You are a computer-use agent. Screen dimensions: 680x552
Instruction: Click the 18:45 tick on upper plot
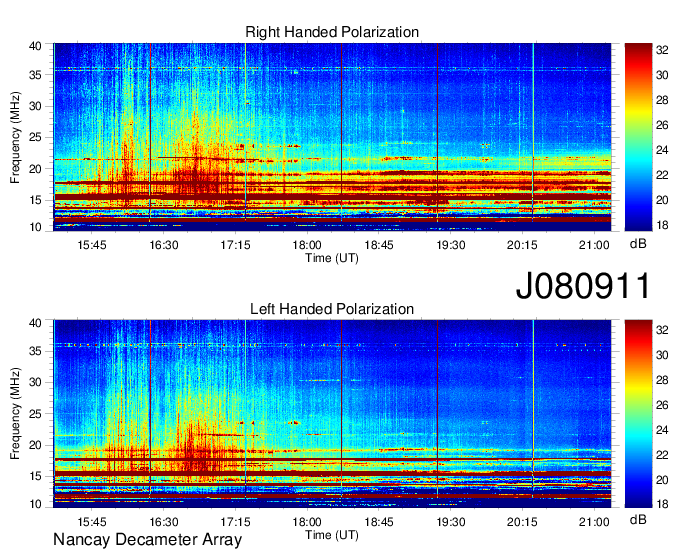point(379,245)
